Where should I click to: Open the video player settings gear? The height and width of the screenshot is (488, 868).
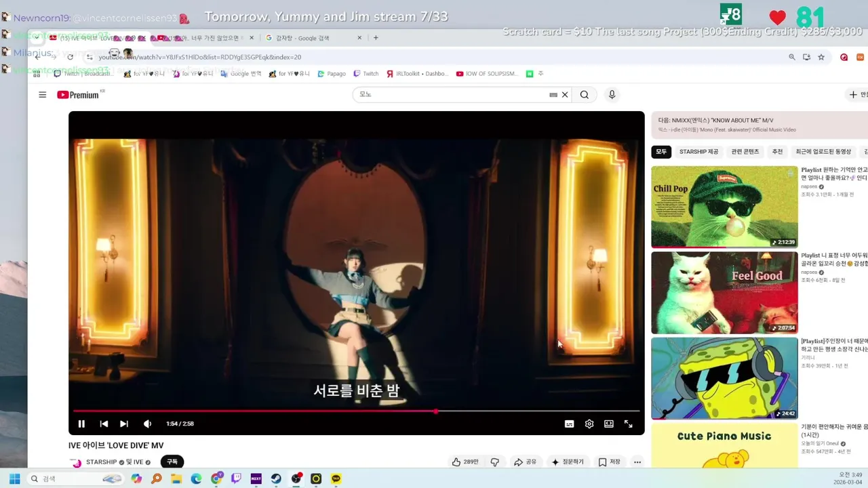click(x=589, y=424)
